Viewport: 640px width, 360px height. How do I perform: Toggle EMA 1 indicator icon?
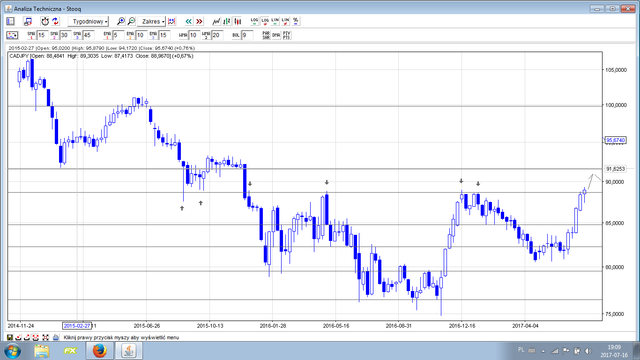[x=107, y=36]
